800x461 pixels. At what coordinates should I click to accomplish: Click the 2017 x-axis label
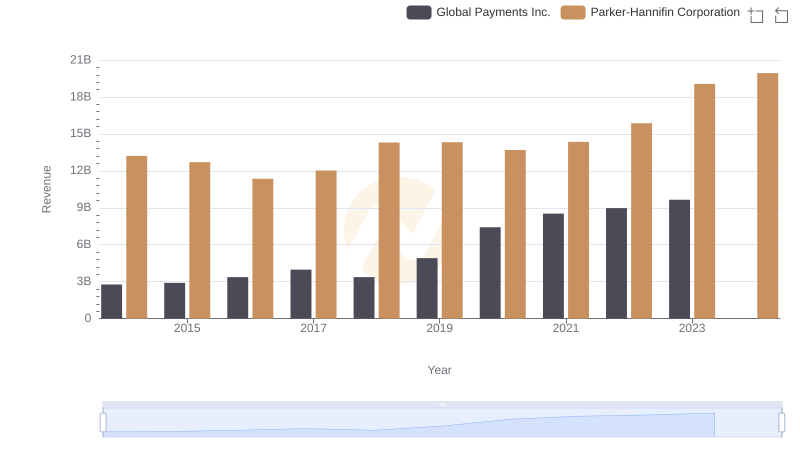(313, 328)
